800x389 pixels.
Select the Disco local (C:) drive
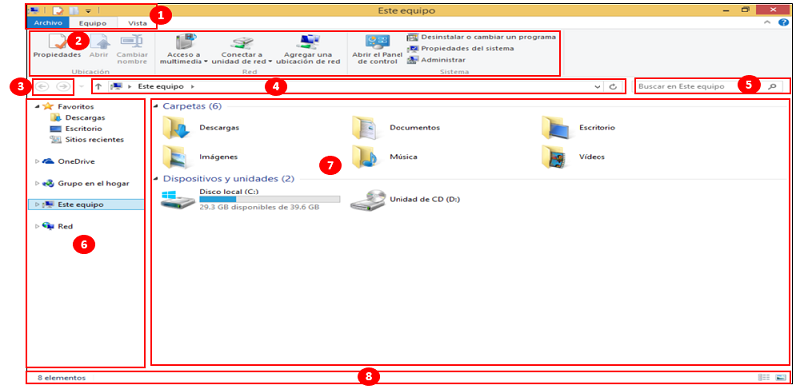click(x=250, y=199)
